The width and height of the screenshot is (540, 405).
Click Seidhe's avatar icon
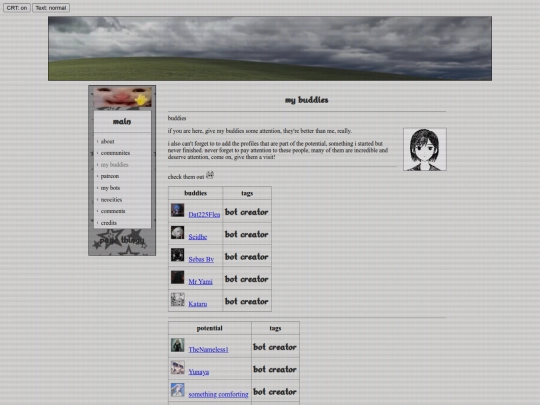(178, 232)
